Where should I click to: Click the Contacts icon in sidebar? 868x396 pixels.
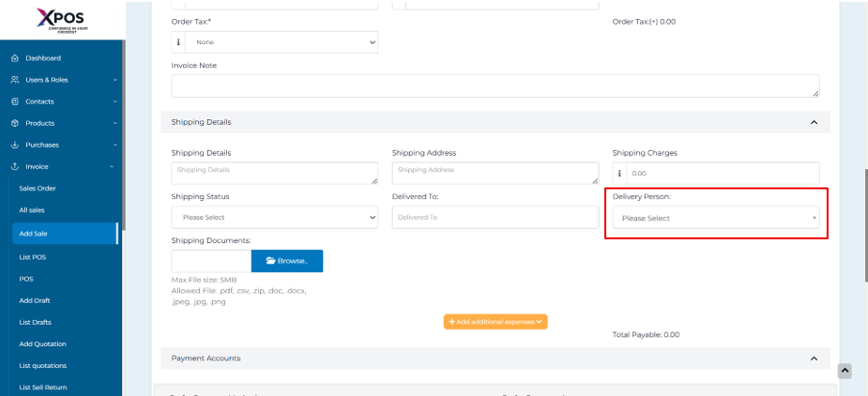point(14,101)
